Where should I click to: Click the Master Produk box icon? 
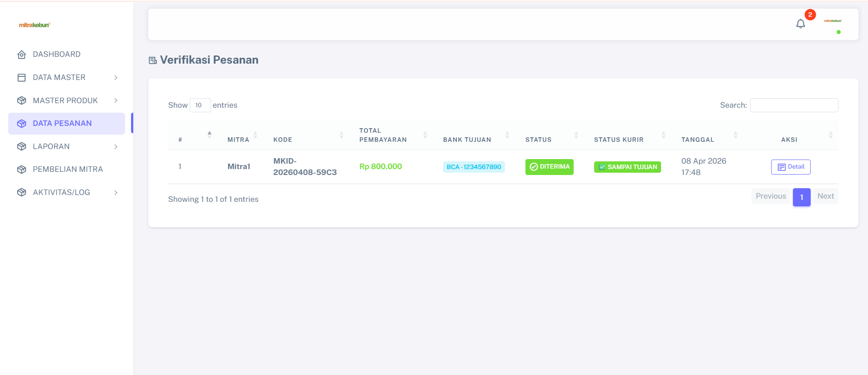[21, 100]
